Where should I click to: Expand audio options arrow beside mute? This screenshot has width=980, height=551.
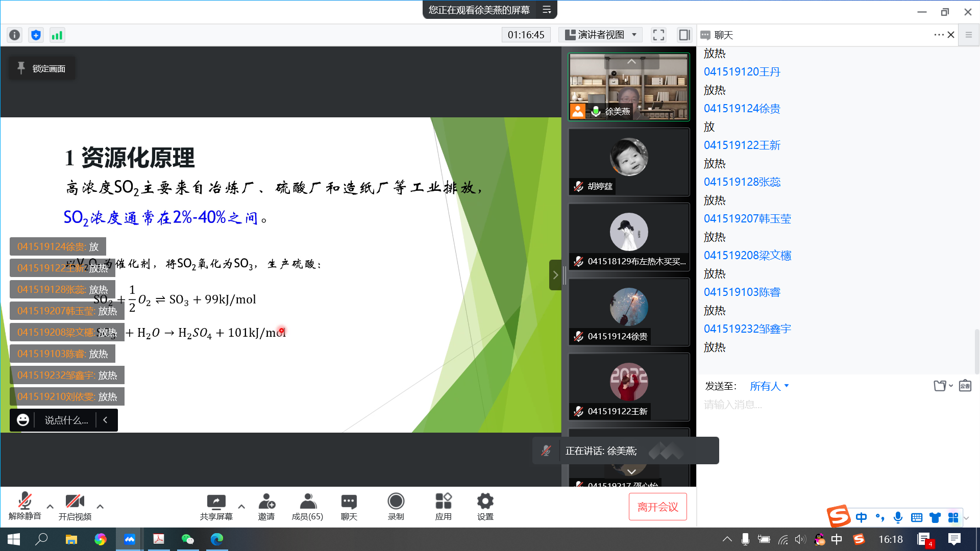[50, 507]
